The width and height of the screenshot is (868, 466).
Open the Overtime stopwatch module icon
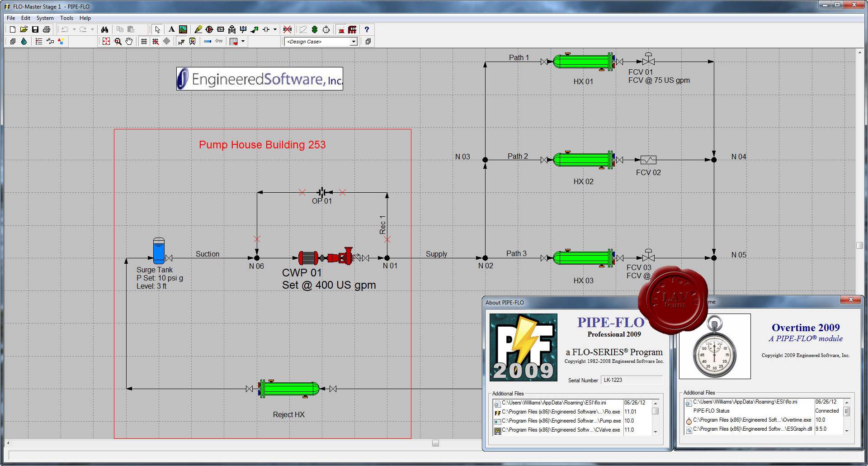326,29
